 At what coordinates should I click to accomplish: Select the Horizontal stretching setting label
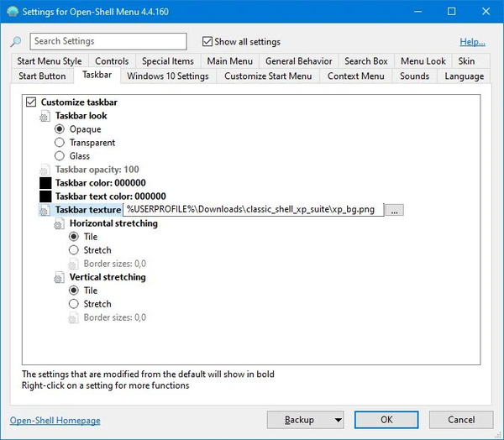coord(113,223)
